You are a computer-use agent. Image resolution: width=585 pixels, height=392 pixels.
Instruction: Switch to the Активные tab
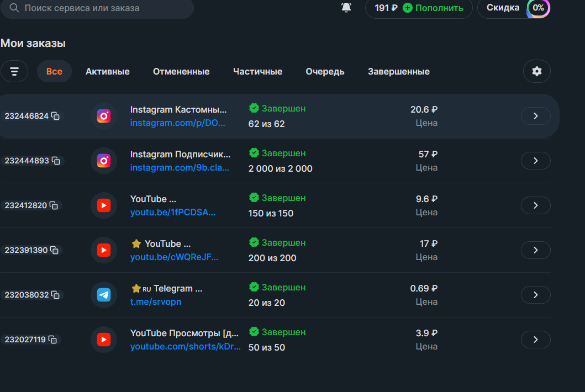pos(107,72)
